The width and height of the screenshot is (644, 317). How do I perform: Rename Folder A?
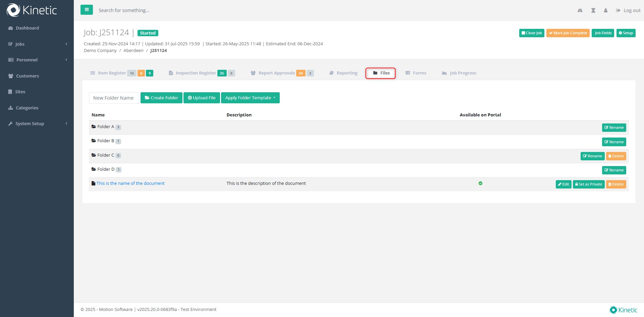614,128
